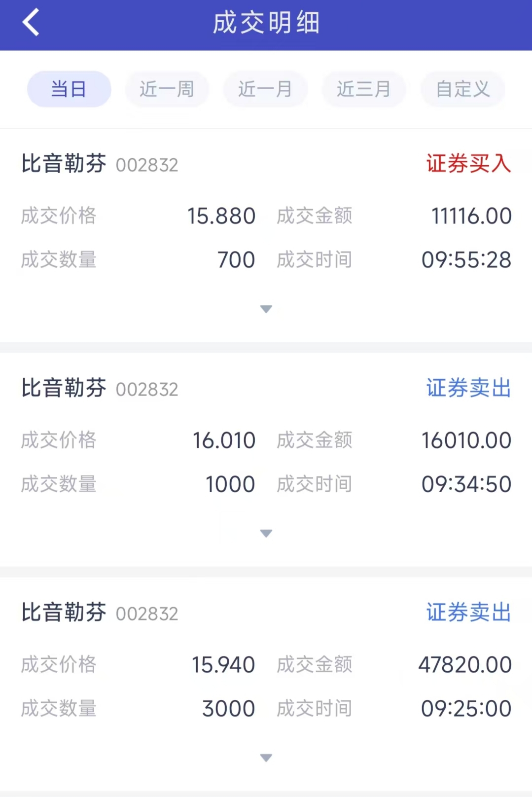Viewport: 532px width, 797px height.
Task: Switch to 近一月 tab
Action: (x=266, y=89)
